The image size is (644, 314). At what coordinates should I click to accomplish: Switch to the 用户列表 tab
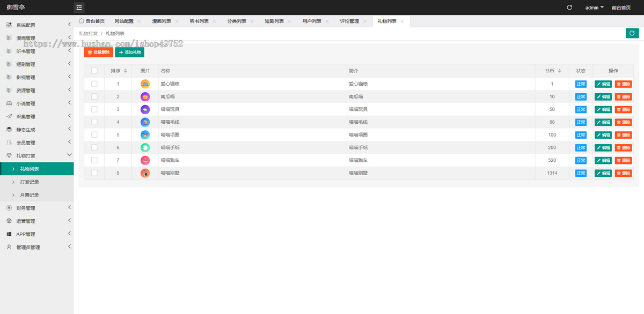pyautogui.click(x=312, y=21)
